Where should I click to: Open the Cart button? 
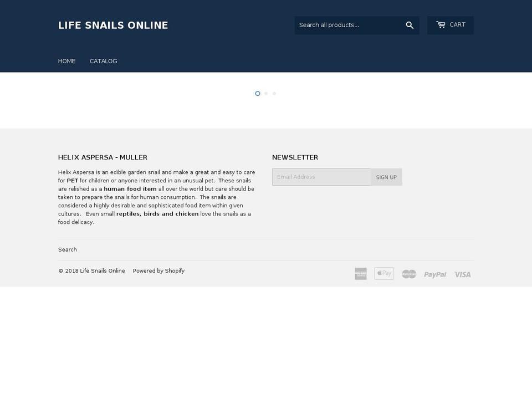pos(450,25)
